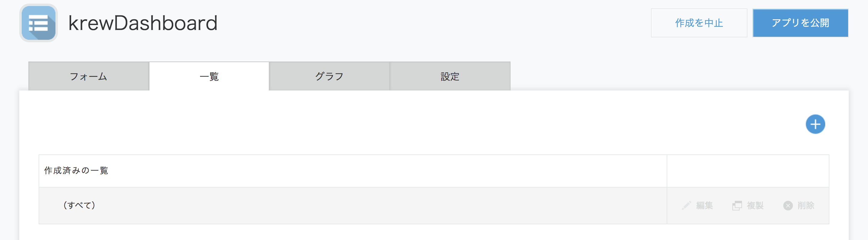Cancel app creation with 作成を中止
This screenshot has width=868, height=240.
point(699,23)
